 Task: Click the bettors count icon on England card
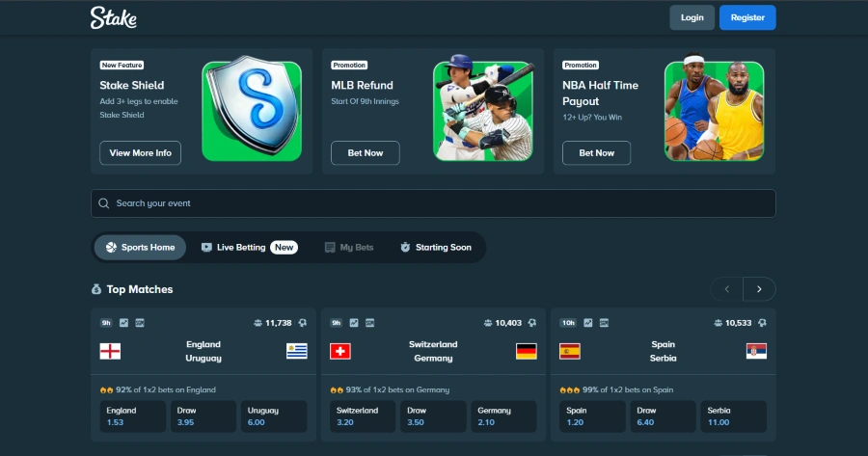click(x=258, y=323)
